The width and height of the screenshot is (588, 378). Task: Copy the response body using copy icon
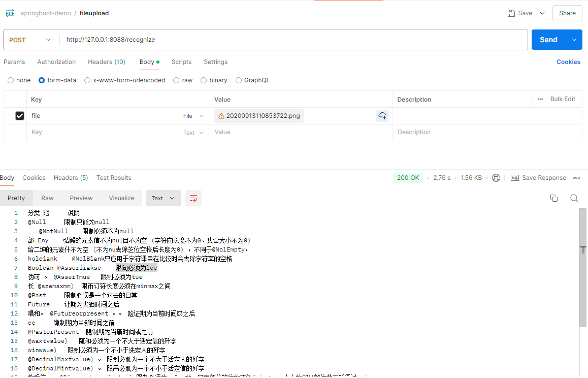tap(554, 198)
